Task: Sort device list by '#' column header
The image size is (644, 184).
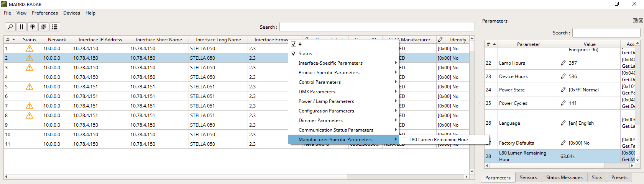Action: [10, 39]
